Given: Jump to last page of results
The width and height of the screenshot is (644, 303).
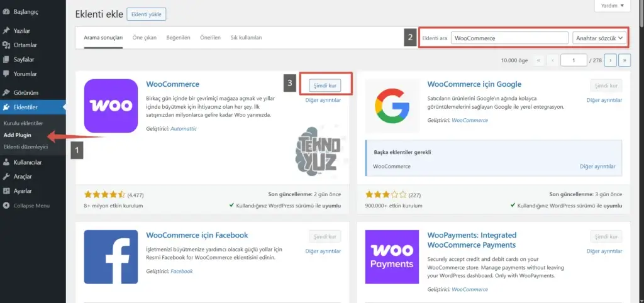Looking at the screenshot, I should (x=625, y=60).
